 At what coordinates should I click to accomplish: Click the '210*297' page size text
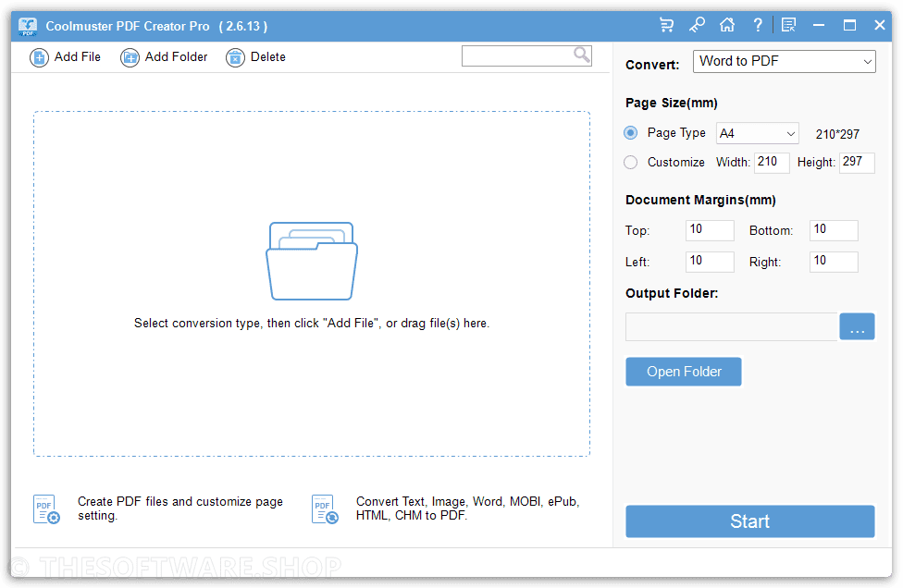pos(837,135)
